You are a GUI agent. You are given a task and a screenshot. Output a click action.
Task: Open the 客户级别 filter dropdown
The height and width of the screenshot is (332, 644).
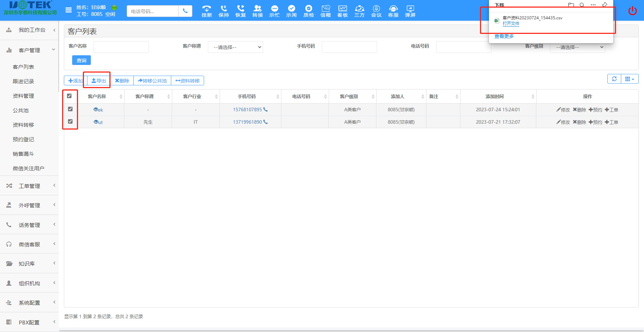click(x=577, y=47)
